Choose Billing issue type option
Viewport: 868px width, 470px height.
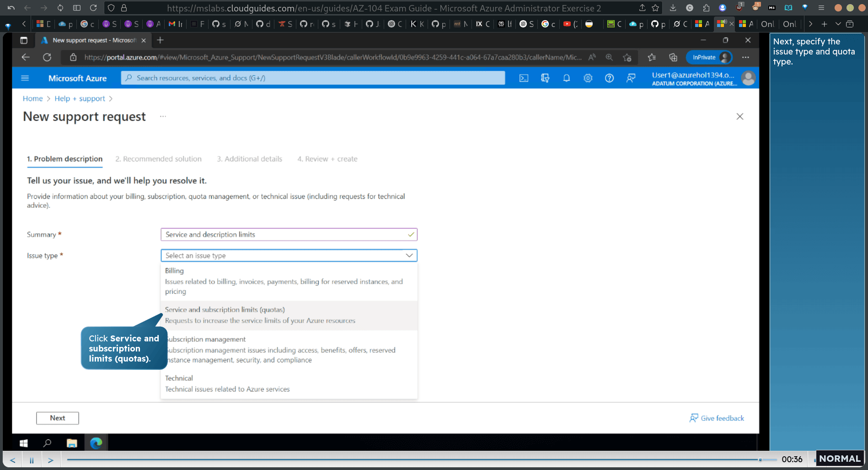tap(289, 281)
